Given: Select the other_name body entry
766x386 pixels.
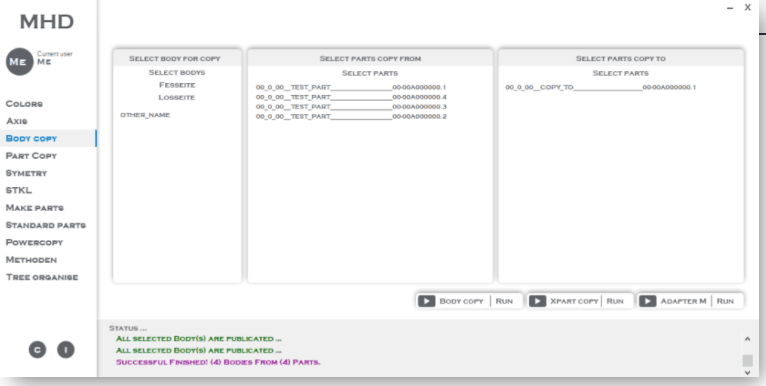Looking at the screenshot, I should pos(145,115).
